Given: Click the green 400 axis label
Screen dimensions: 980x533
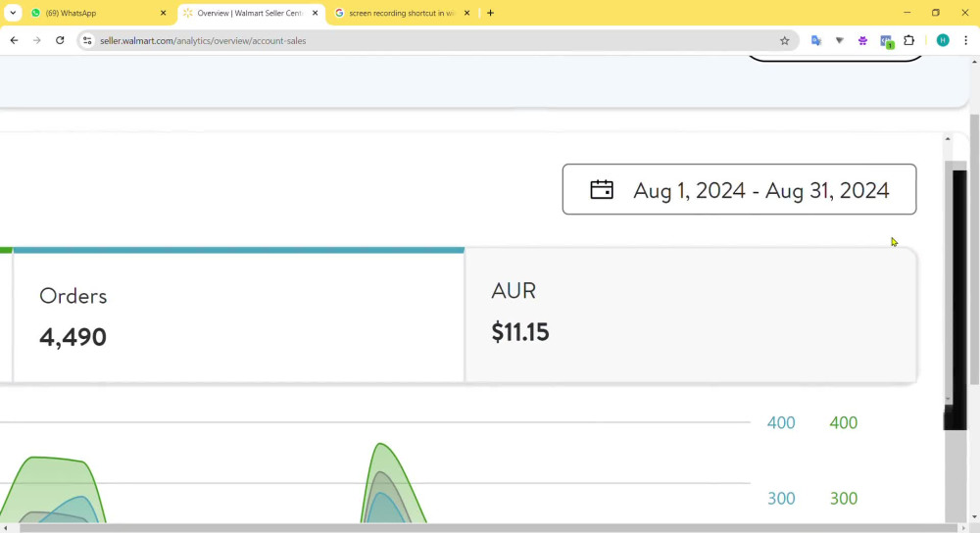Looking at the screenshot, I should 843,423.
